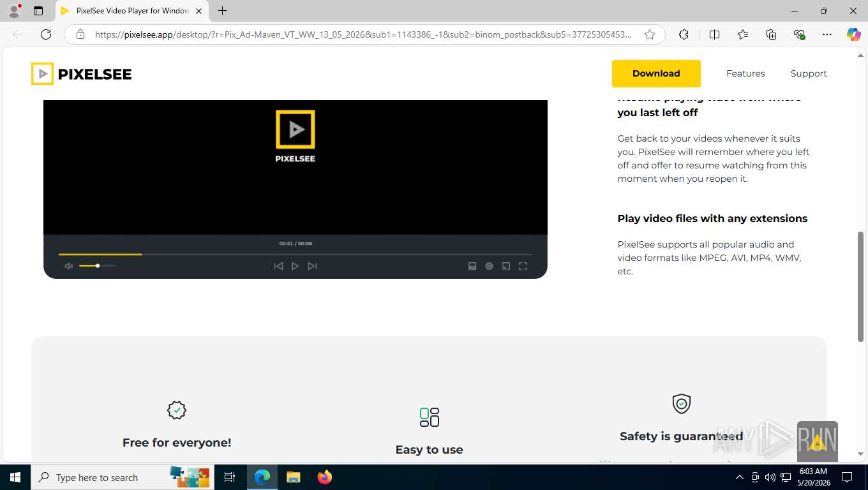
Task: Enter fullscreen in the video player
Action: 523,266
